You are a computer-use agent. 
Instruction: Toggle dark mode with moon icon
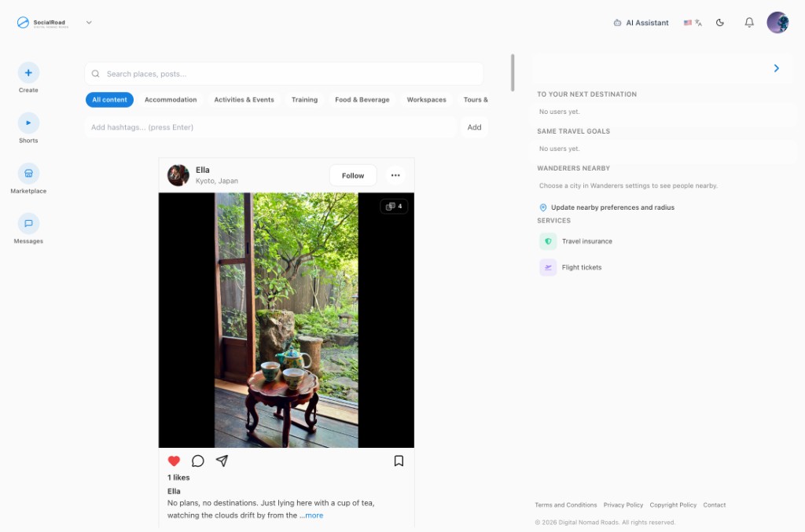(720, 23)
